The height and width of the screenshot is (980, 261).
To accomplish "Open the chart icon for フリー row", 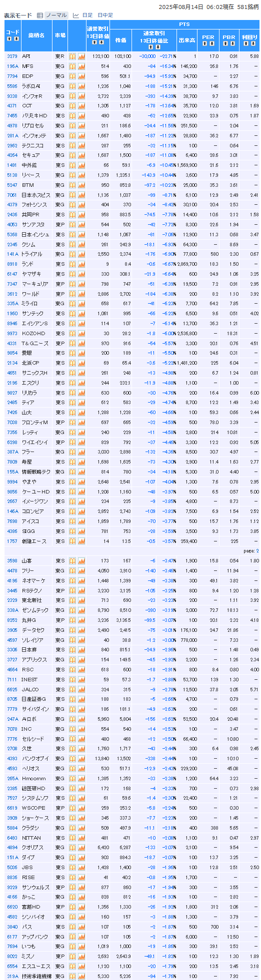I will [x=81, y=570].
